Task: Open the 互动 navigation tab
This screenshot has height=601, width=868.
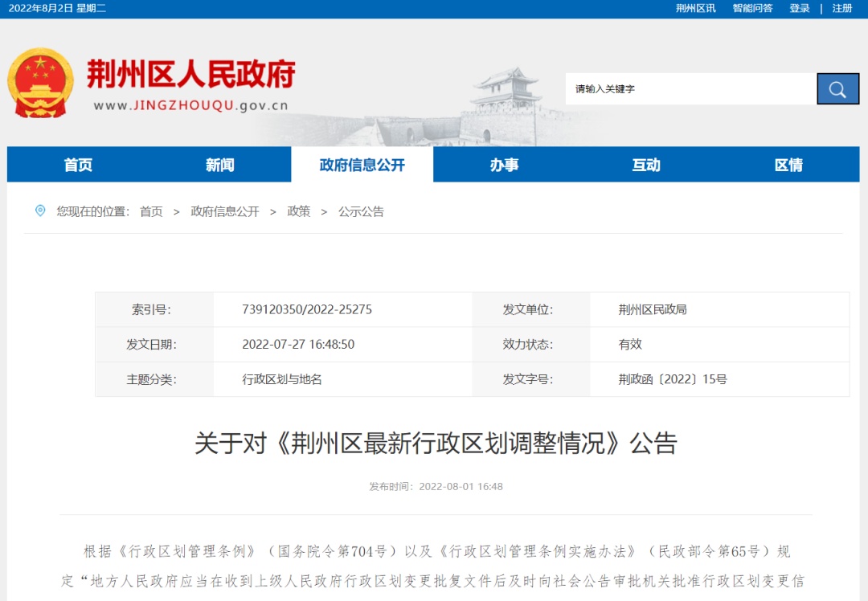Action: pyautogui.click(x=645, y=165)
